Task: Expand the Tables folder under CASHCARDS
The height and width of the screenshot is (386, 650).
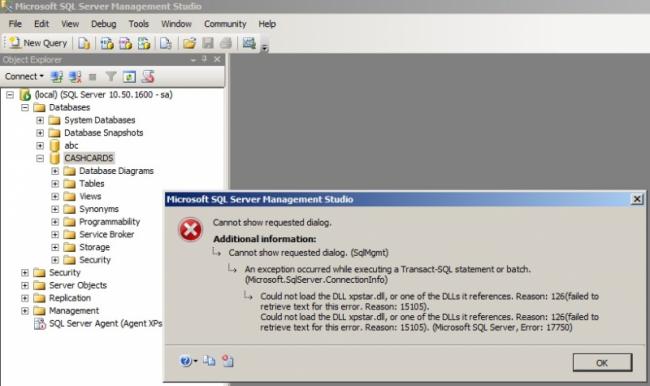Action: click(x=55, y=183)
